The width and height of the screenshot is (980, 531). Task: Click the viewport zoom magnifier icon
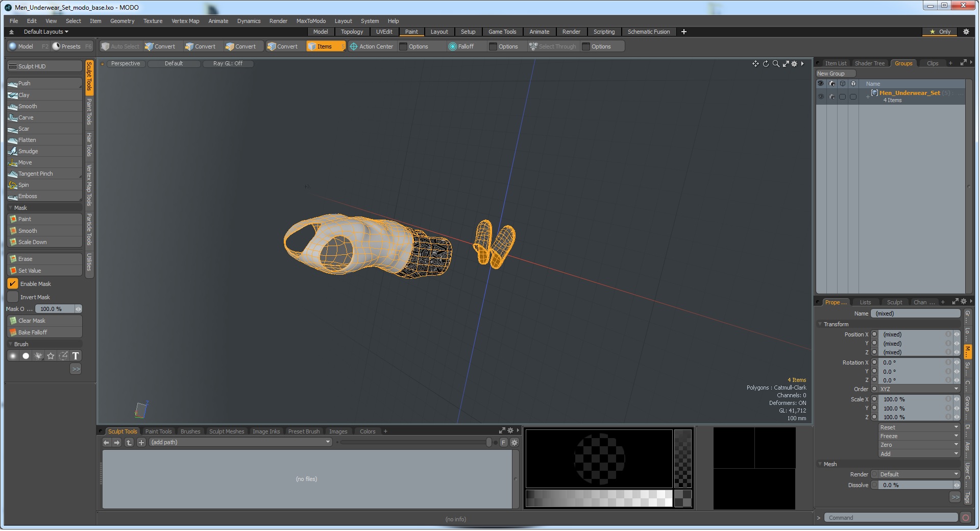[x=776, y=64]
